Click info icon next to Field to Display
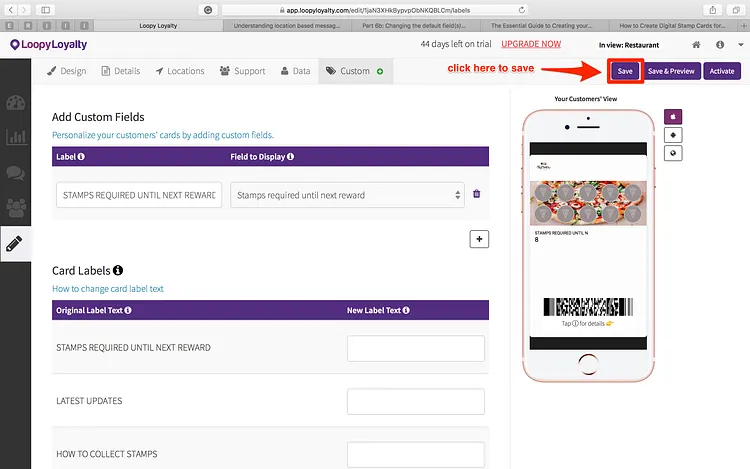 click(290, 156)
